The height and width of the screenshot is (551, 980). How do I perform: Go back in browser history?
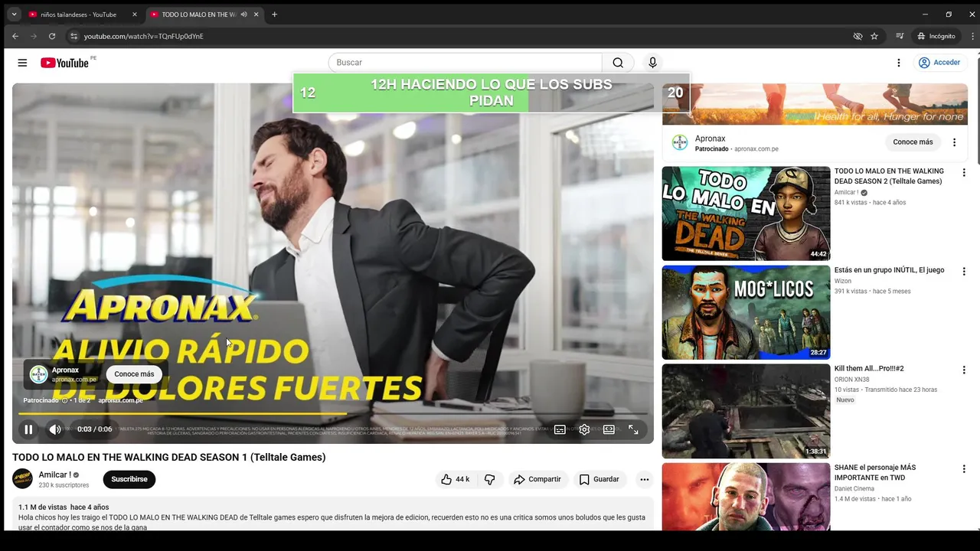point(15,36)
